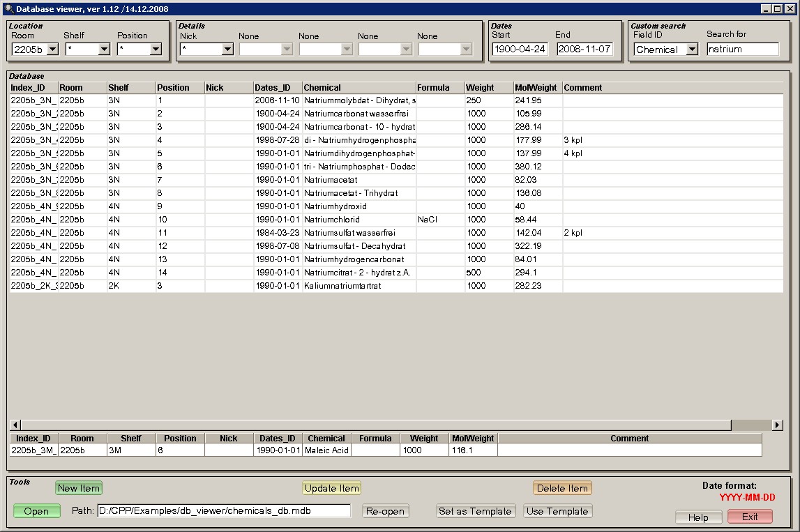
Task: Open the Nick details dropdown
Action: coord(227,50)
